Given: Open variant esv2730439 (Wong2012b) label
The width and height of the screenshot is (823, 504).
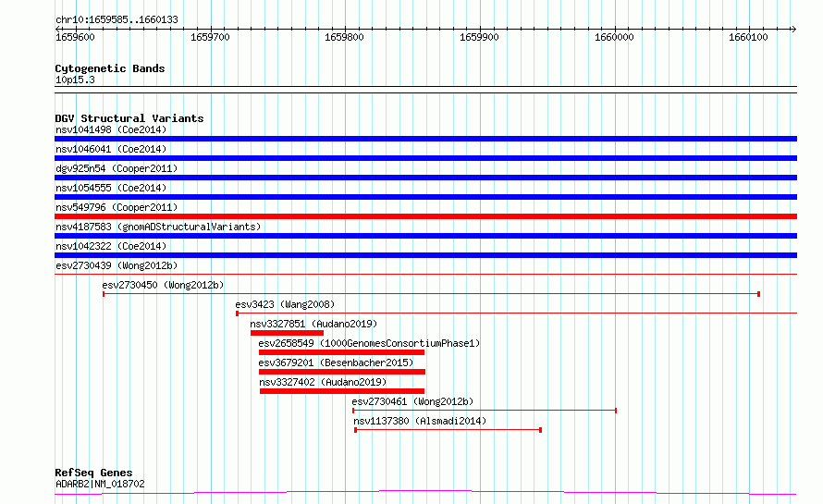Looking at the screenshot, I should coord(117,265).
